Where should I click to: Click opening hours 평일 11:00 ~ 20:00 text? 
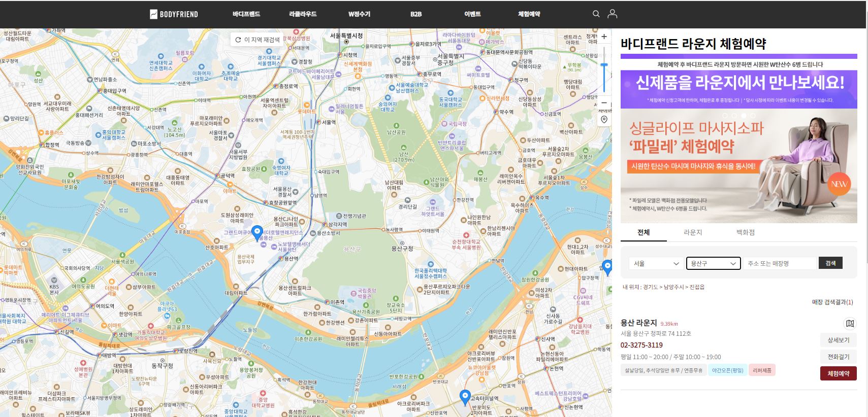[670, 357]
